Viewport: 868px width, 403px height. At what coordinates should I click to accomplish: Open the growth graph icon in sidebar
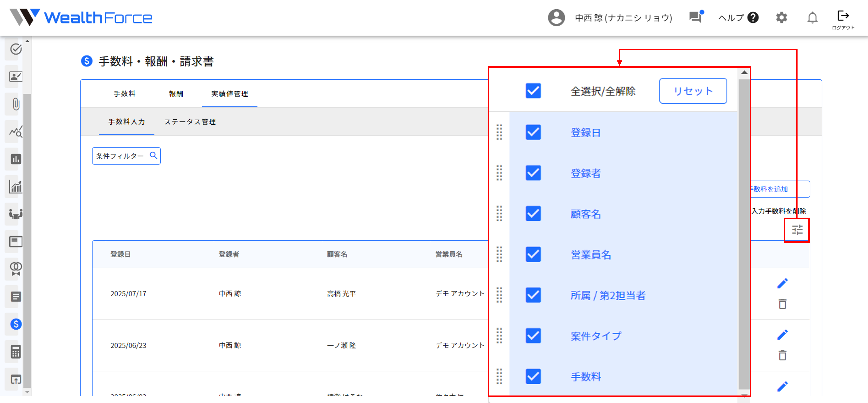16,186
